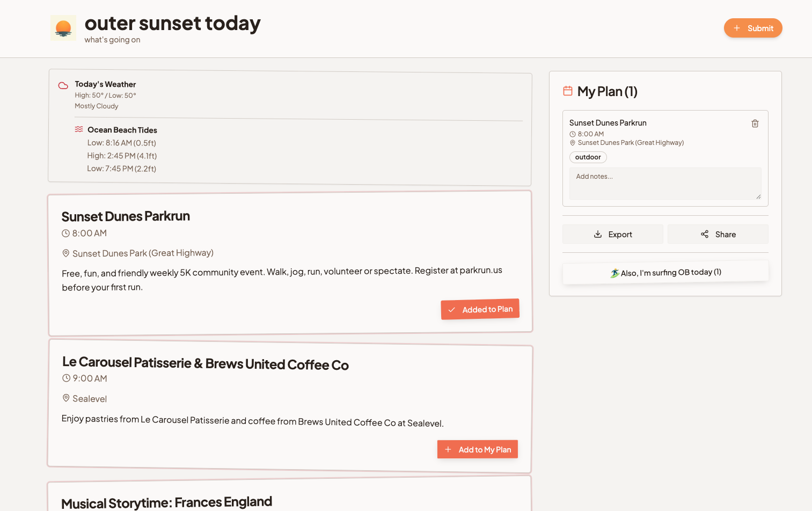Click the My Plan calendar icon
This screenshot has width=812, height=511.
[x=568, y=91]
